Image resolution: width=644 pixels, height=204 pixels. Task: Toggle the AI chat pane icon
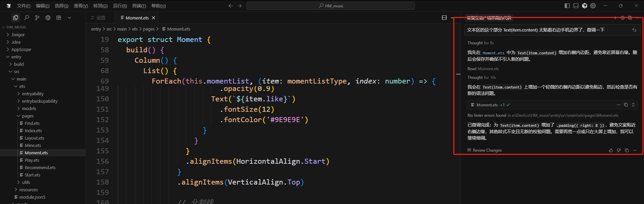pos(585,6)
